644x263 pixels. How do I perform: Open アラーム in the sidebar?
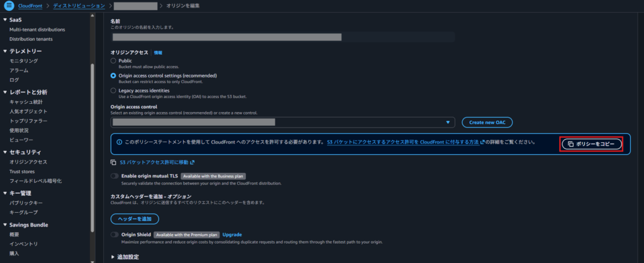click(x=19, y=70)
